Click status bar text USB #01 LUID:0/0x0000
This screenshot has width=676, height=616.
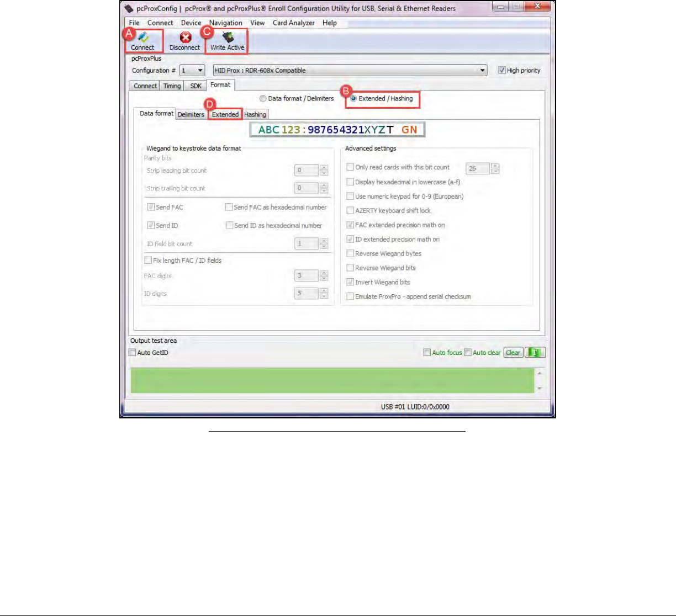(415, 407)
